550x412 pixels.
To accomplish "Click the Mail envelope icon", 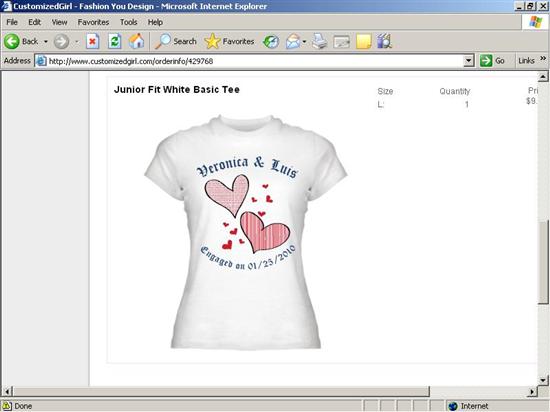I will (x=293, y=42).
